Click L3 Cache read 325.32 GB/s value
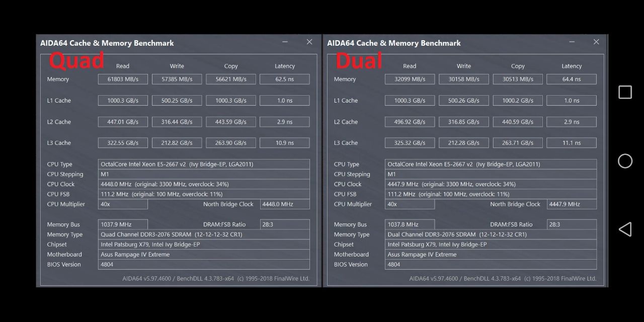 coord(410,143)
